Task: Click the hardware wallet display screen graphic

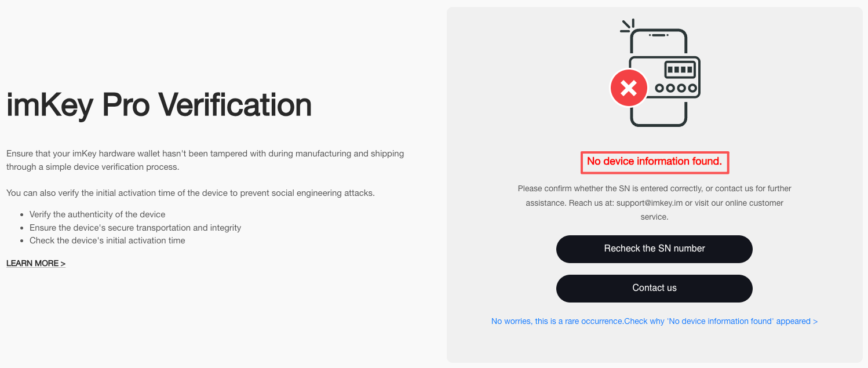Action: coord(680,70)
